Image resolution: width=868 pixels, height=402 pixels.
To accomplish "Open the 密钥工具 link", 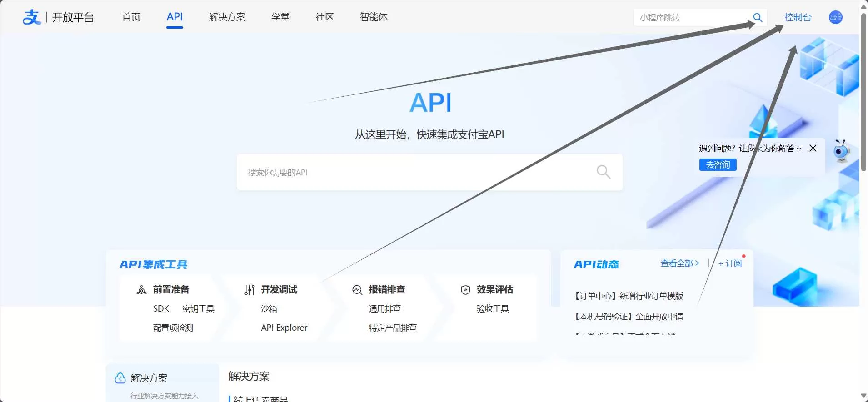I will 198,308.
